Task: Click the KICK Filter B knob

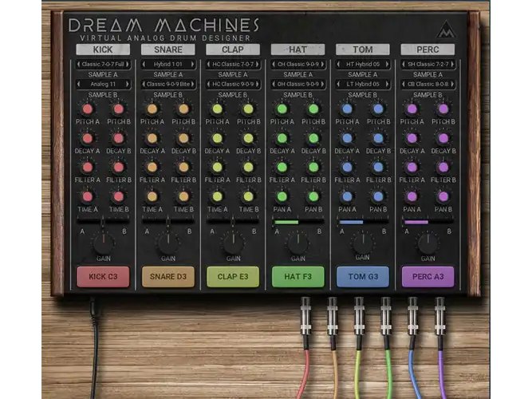Action: [x=118, y=167]
